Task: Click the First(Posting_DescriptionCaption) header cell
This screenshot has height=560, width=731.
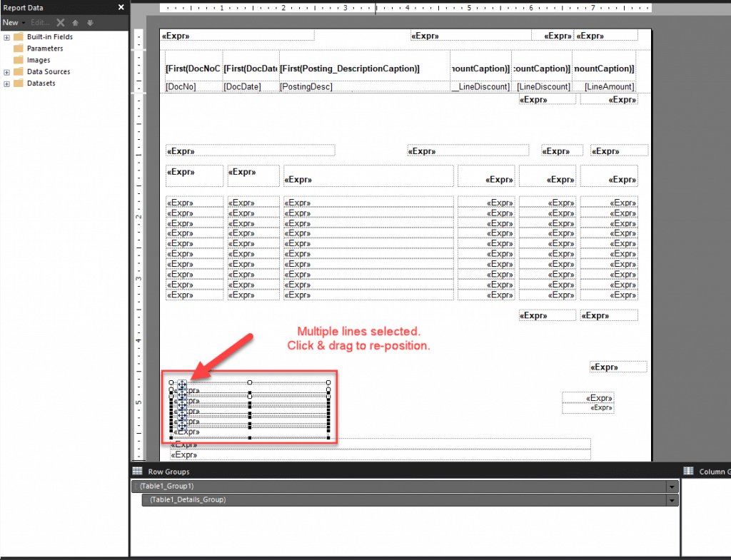Action: 364,68
